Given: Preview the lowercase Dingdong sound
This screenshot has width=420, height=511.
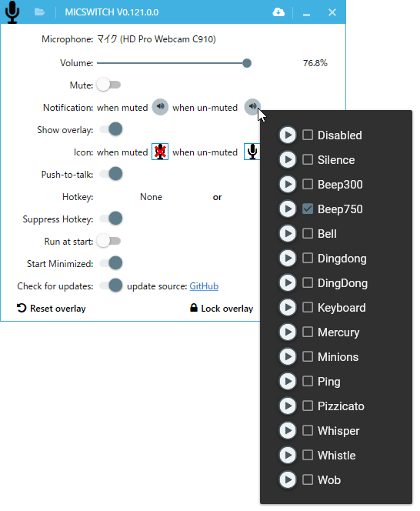Looking at the screenshot, I should coord(288,258).
